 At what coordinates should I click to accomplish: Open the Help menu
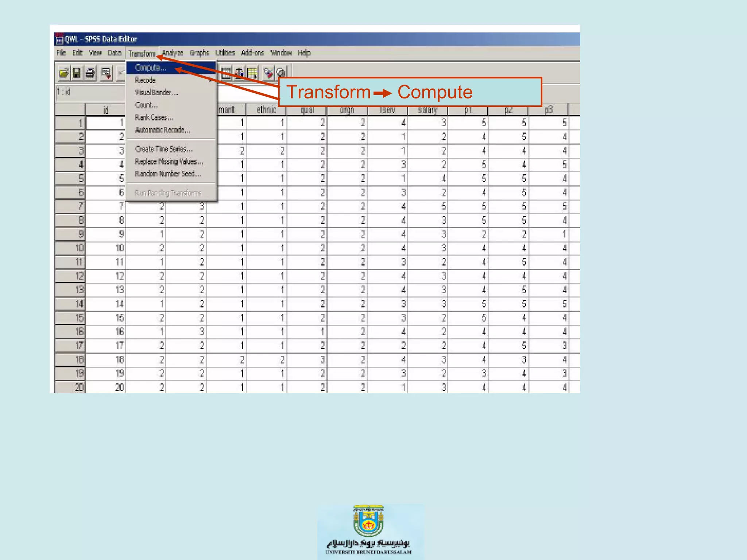point(304,53)
